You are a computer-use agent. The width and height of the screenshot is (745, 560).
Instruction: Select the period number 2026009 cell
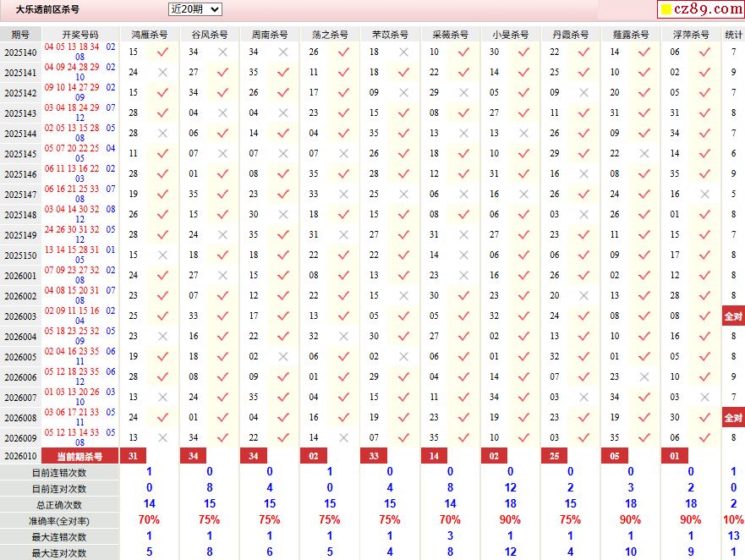click(20, 438)
